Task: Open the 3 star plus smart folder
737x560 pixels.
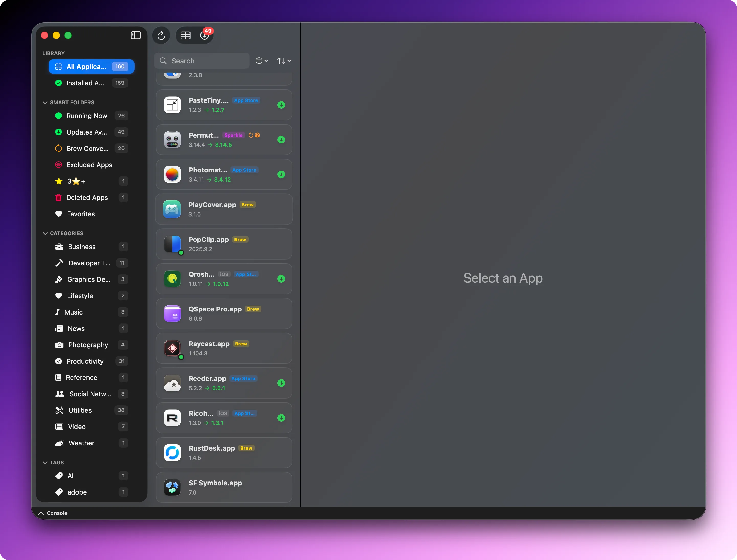Action: pyautogui.click(x=91, y=181)
